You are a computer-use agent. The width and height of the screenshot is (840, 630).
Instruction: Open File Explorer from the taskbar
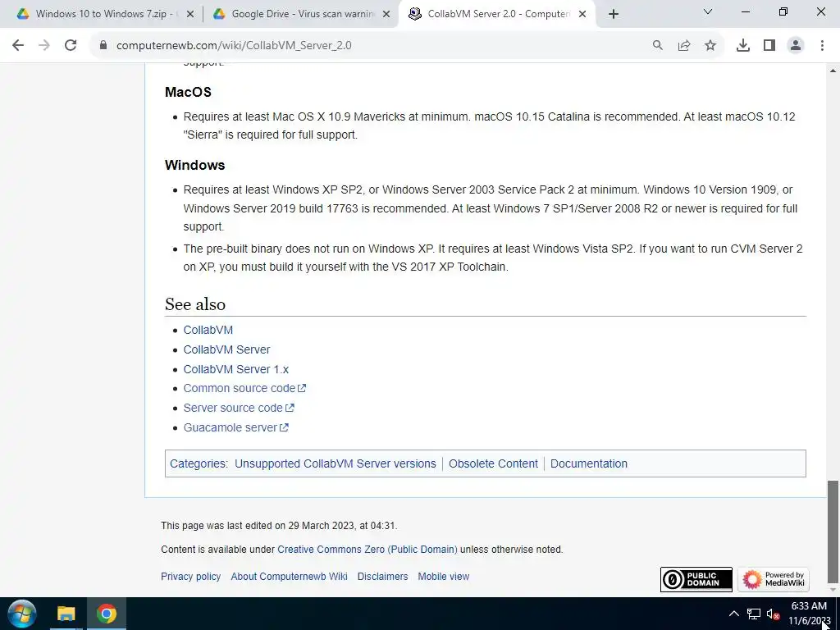(66, 614)
